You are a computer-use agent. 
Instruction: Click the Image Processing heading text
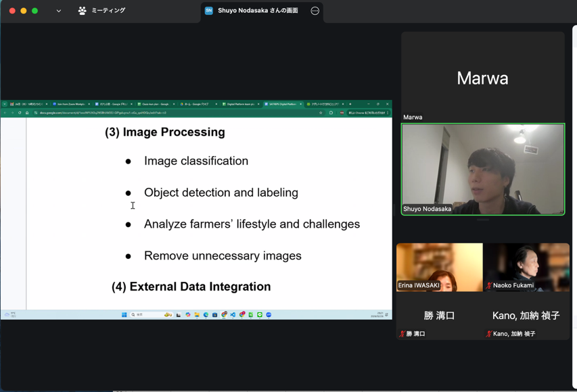point(164,132)
